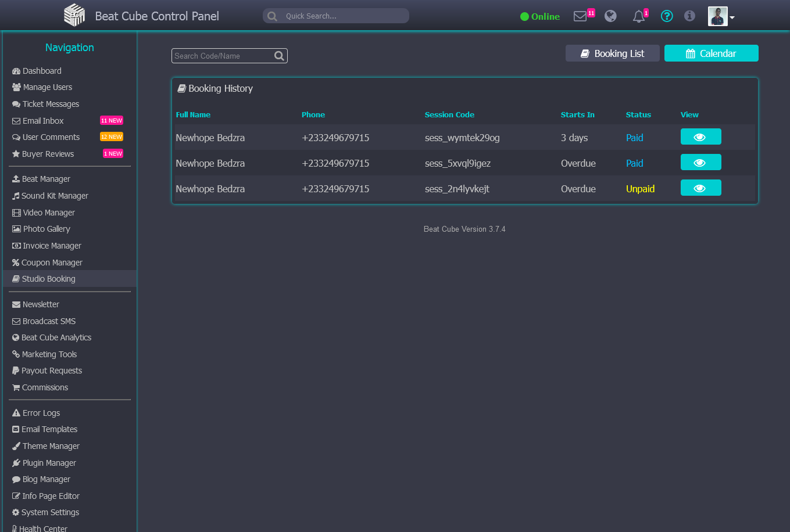Click Beat Cube Version 3.7.4 footer text
This screenshot has width=790, height=532.
pos(464,229)
